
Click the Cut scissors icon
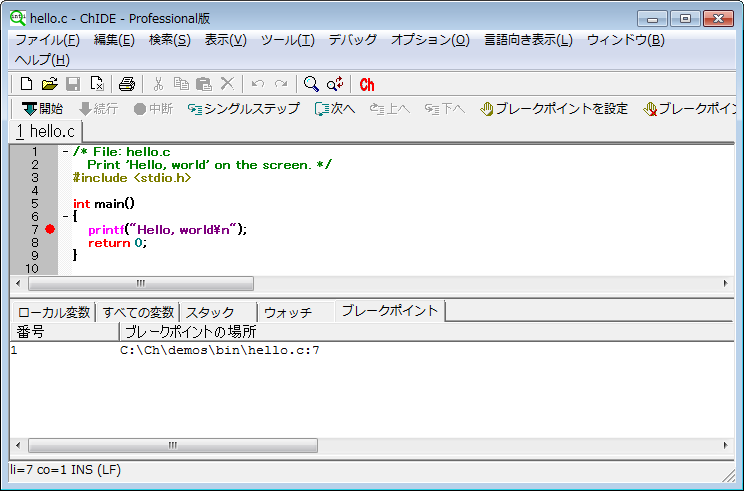tap(158, 84)
